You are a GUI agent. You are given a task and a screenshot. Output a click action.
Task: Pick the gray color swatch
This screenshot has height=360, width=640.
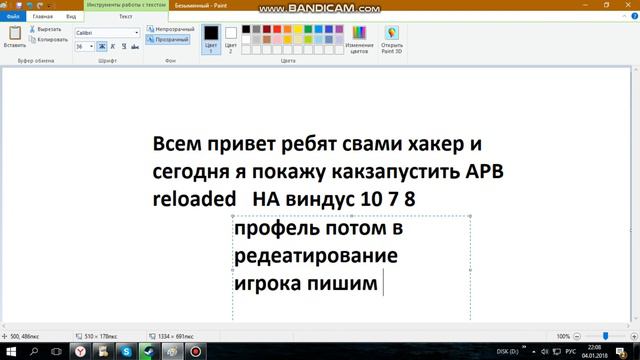(256, 29)
